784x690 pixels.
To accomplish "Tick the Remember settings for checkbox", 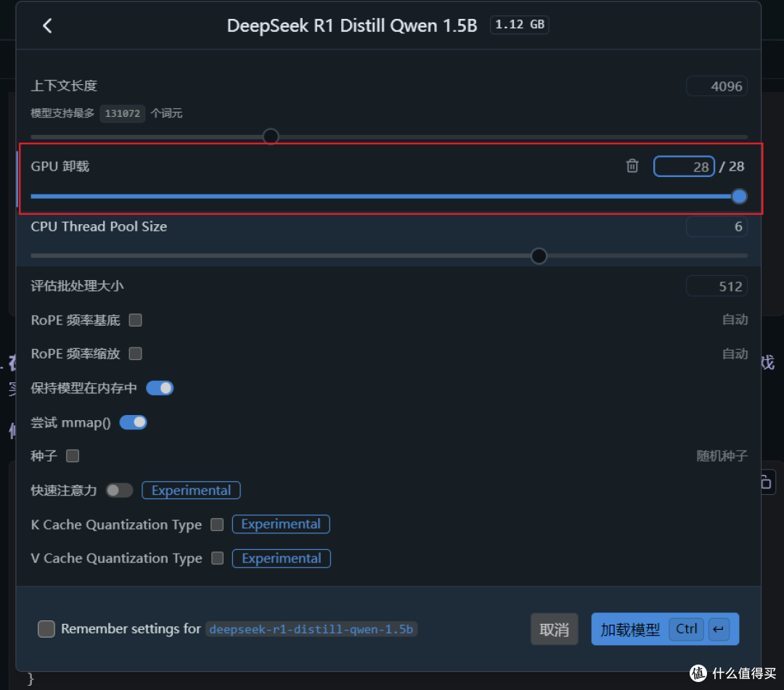I will coord(46,628).
